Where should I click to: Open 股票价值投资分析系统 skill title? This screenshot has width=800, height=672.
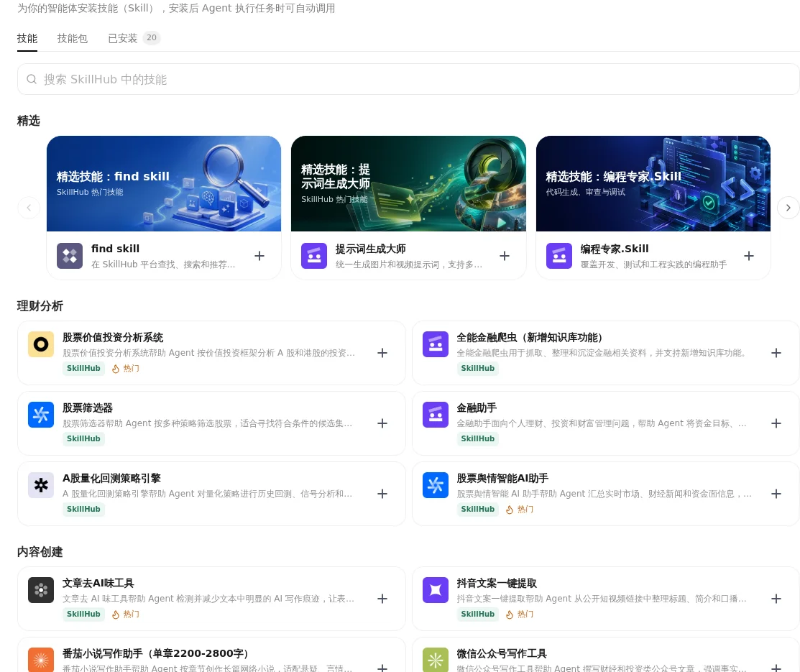click(x=113, y=337)
